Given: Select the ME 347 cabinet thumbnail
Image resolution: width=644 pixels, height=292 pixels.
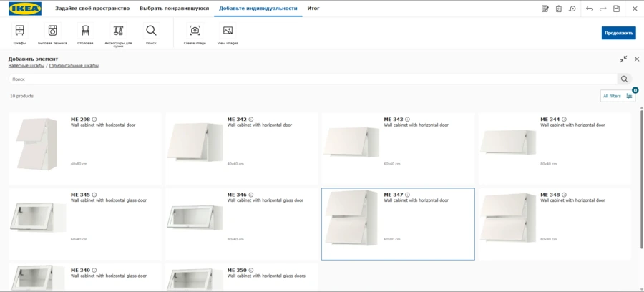Looking at the screenshot, I should [351, 218].
